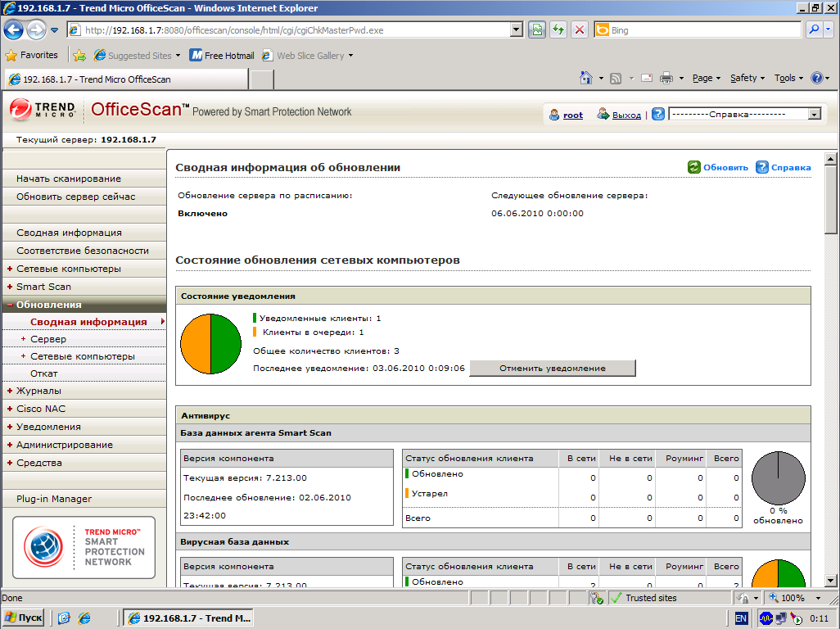
Task: Click the Trend Micro logo
Action: [43, 109]
